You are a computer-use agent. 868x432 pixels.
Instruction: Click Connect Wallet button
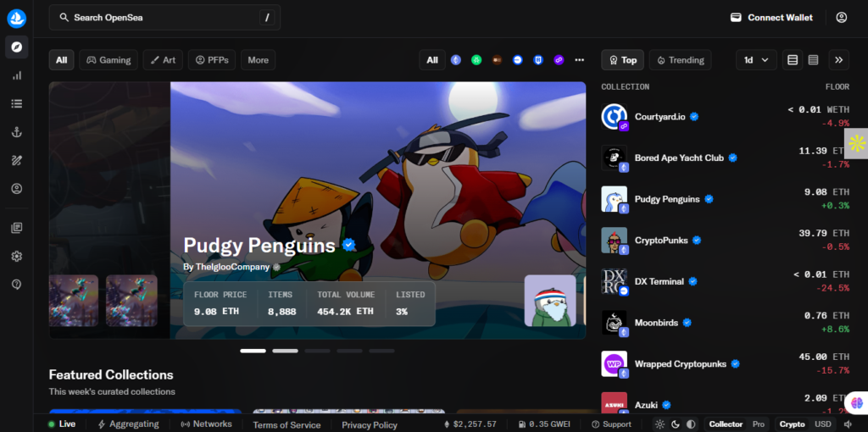(771, 18)
